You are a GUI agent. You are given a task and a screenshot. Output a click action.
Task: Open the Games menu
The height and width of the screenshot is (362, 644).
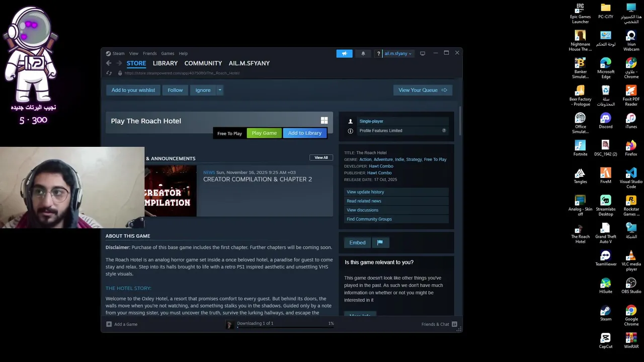[x=168, y=53]
